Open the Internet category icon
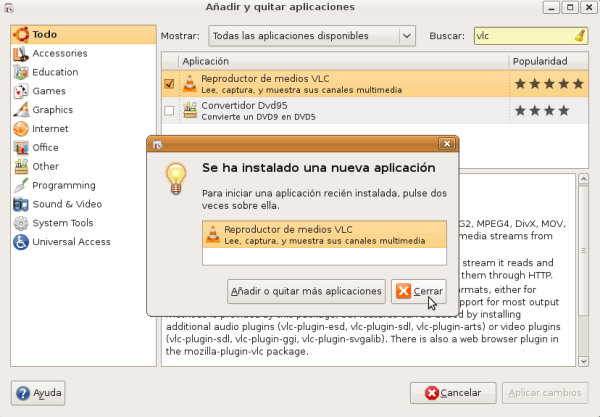600x417 pixels. [20, 129]
